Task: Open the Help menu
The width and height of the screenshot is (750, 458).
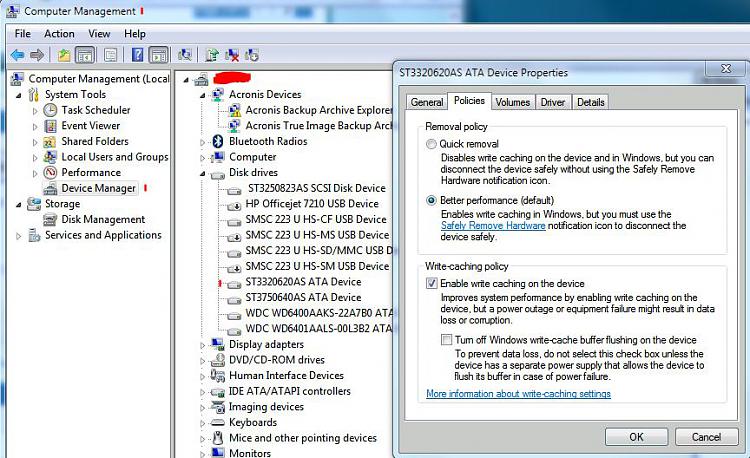Action: tap(135, 34)
